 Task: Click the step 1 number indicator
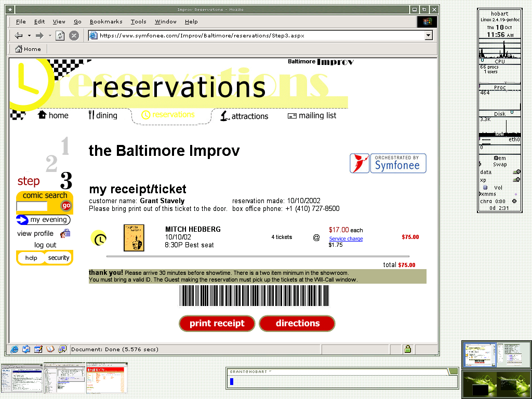(x=65, y=146)
